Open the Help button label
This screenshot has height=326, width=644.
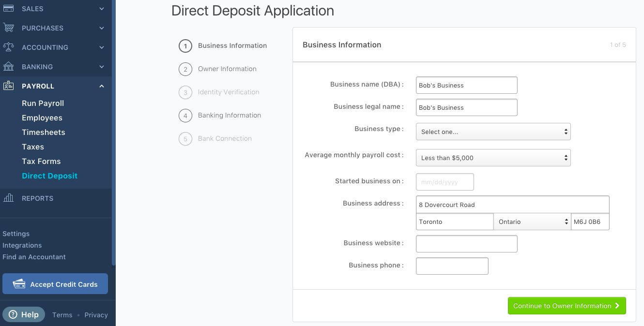(x=30, y=314)
